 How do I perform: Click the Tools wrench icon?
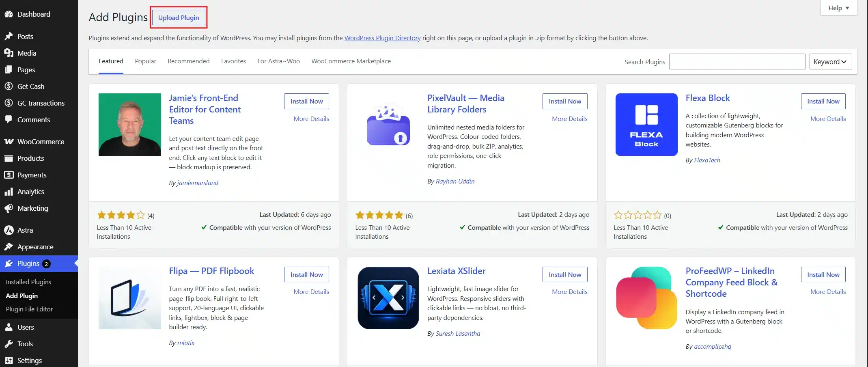point(9,344)
